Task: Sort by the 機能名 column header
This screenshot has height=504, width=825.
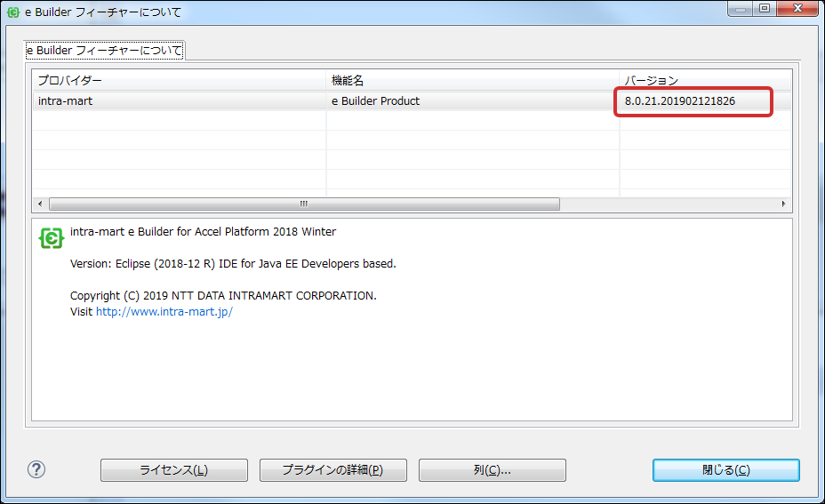Action: [472, 81]
